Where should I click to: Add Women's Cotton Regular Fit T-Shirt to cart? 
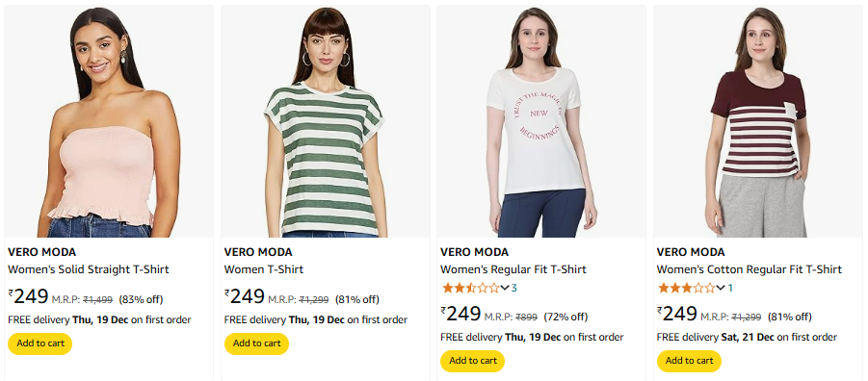point(689,361)
